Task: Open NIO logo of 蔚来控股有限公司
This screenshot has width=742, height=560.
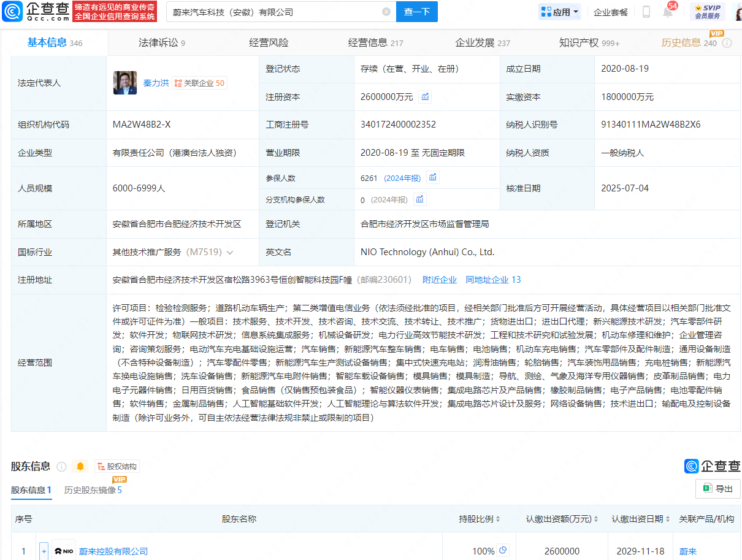Action: (64, 551)
